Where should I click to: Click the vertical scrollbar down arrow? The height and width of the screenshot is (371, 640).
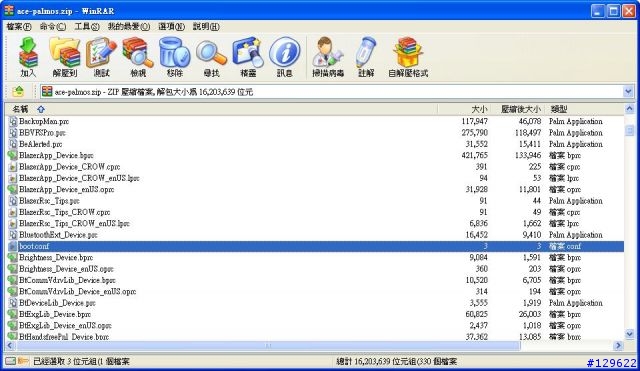pos(629,335)
